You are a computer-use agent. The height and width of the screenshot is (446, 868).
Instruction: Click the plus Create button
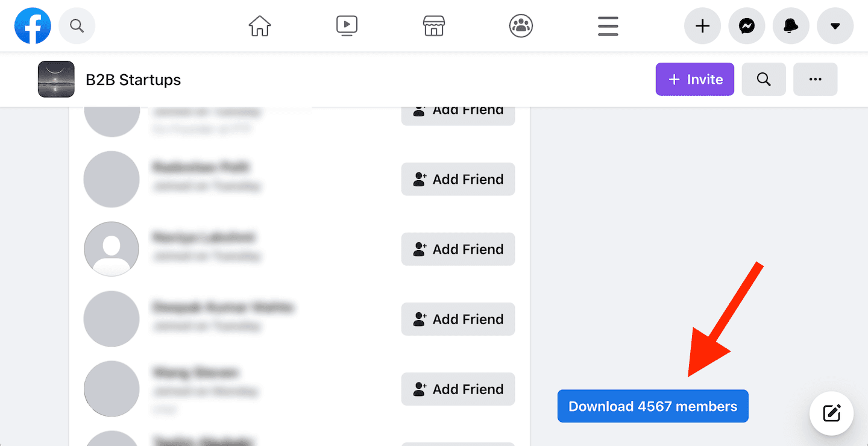[702, 26]
